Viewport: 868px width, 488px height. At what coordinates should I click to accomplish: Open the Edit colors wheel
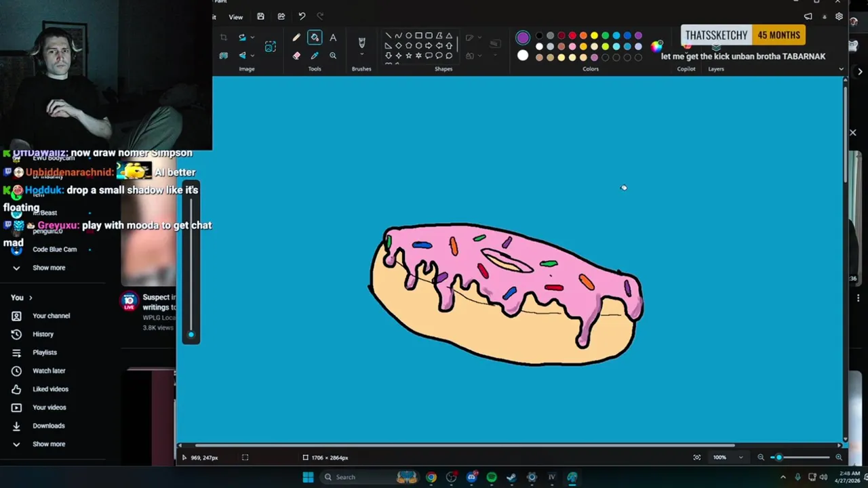coord(656,46)
